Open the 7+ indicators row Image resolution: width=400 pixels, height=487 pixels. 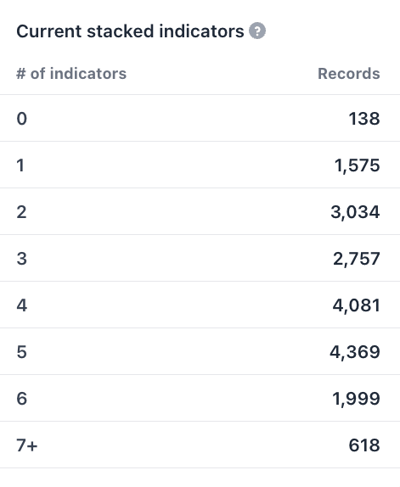coord(200,445)
